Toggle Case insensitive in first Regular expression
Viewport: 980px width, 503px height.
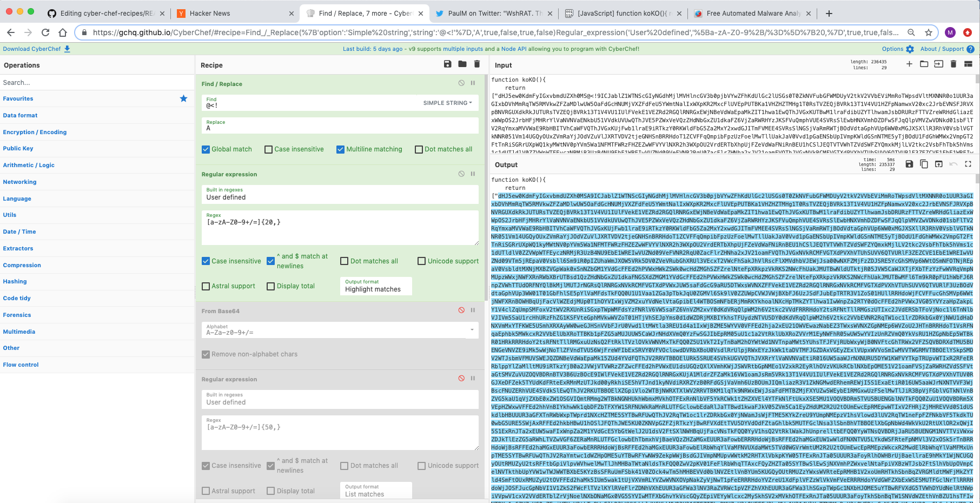[x=206, y=261]
